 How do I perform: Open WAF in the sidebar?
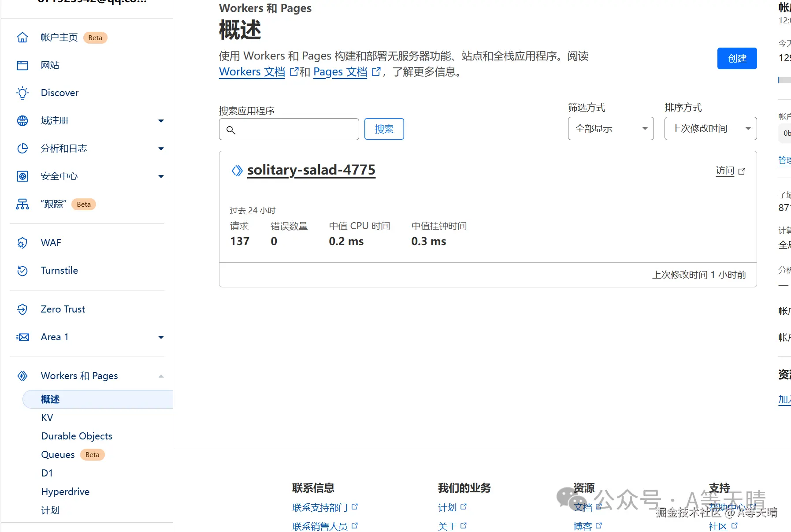point(51,243)
